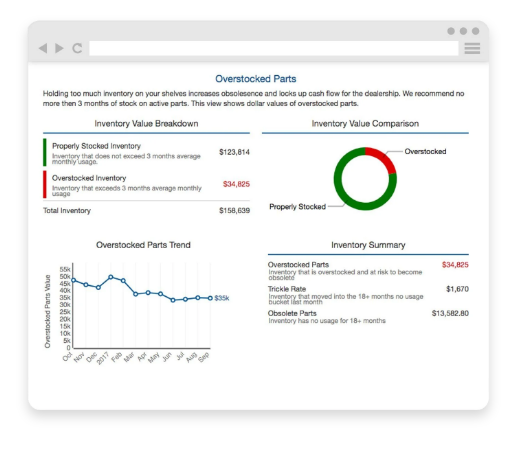Click the empty browser address bar
Screen dimensions: 517x454
pyautogui.click(x=274, y=48)
